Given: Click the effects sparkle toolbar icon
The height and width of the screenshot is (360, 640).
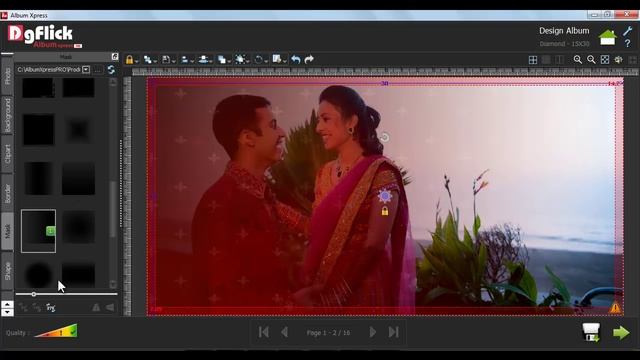Looking at the screenshot, I should (x=240, y=60).
